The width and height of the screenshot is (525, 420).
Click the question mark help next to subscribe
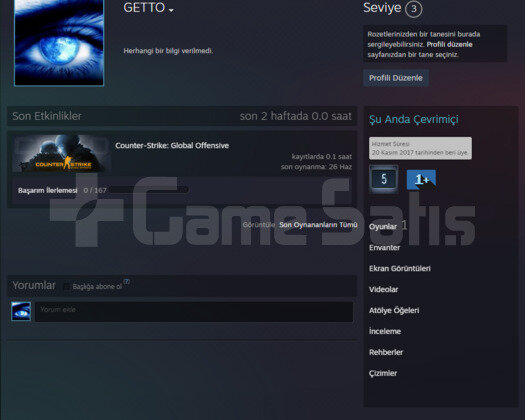[126, 282]
